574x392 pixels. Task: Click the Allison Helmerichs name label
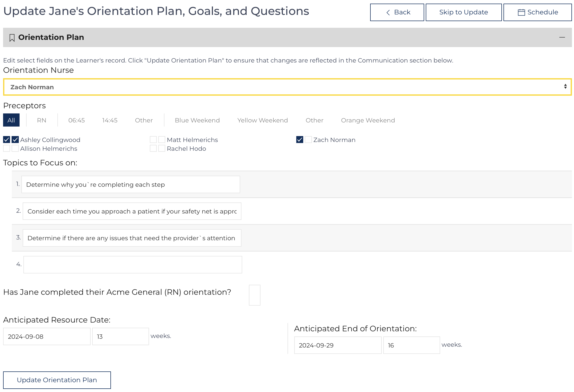[x=49, y=149]
